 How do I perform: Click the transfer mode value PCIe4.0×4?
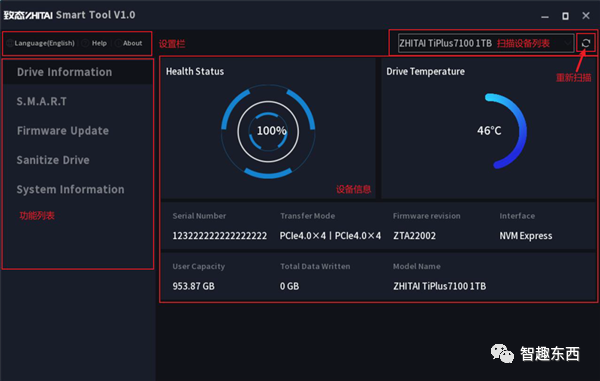click(x=330, y=236)
